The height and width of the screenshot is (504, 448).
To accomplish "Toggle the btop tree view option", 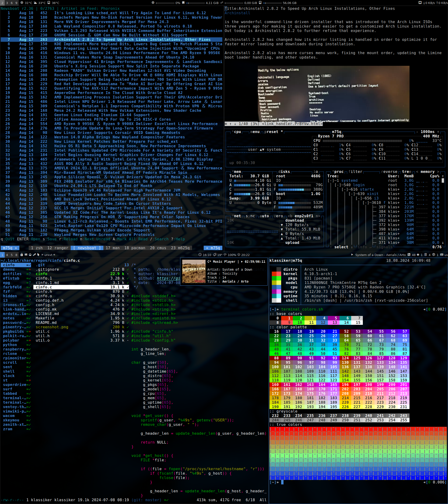I will (x=406, y=171).
